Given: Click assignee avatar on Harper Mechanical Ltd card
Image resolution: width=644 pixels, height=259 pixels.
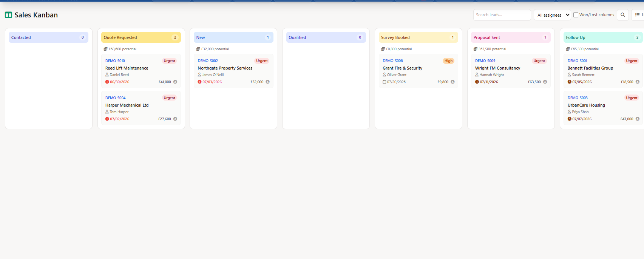Looking at the screenshot, I should [x=175, y=119].
